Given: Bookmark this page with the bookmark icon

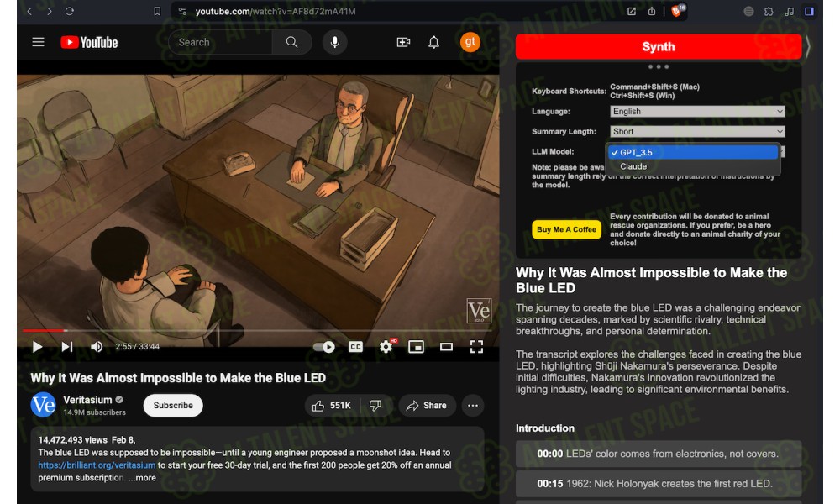Looking at the screenshot, I should point(157,11).
